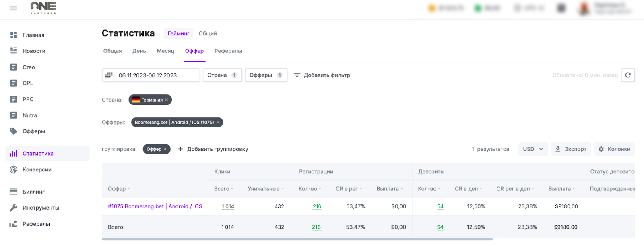Open the Офферы filter dropdown

266,75
